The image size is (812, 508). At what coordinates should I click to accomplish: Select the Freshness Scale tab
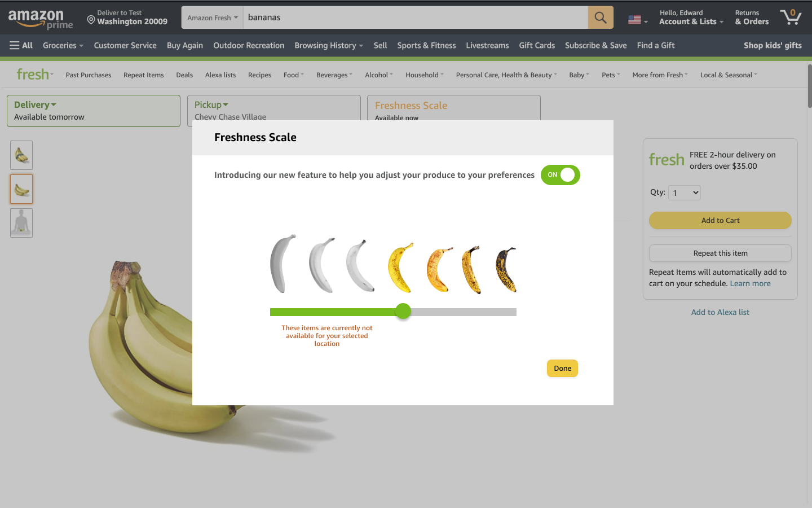click(x=453, y=108)
